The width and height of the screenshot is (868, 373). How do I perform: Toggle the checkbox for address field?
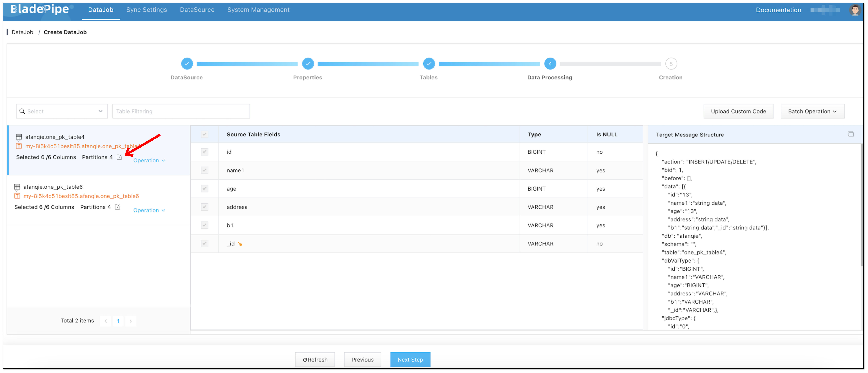[x=205, y=207]
